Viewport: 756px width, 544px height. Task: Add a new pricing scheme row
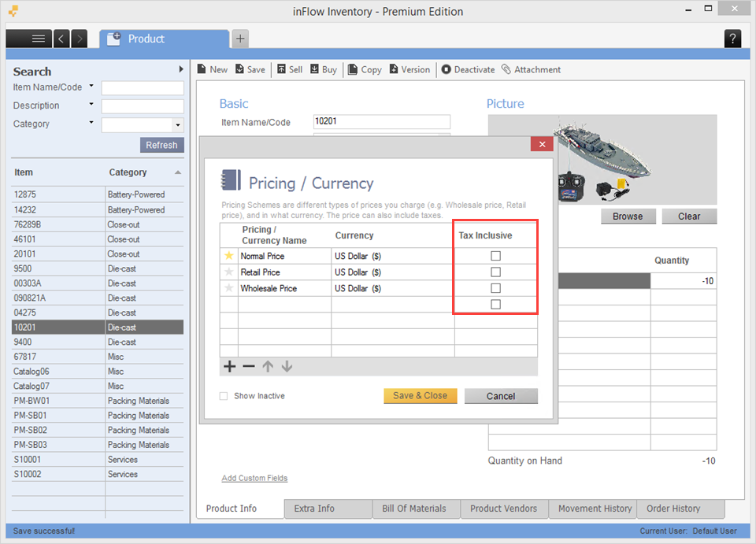tap(230, 367)
